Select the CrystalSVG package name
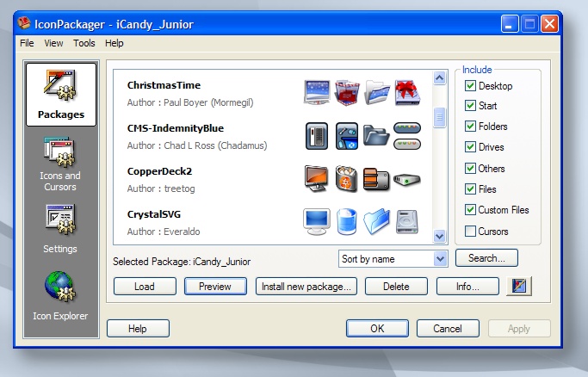The width and height of the screenshot is (588, 377). click(x=154, y=214)
